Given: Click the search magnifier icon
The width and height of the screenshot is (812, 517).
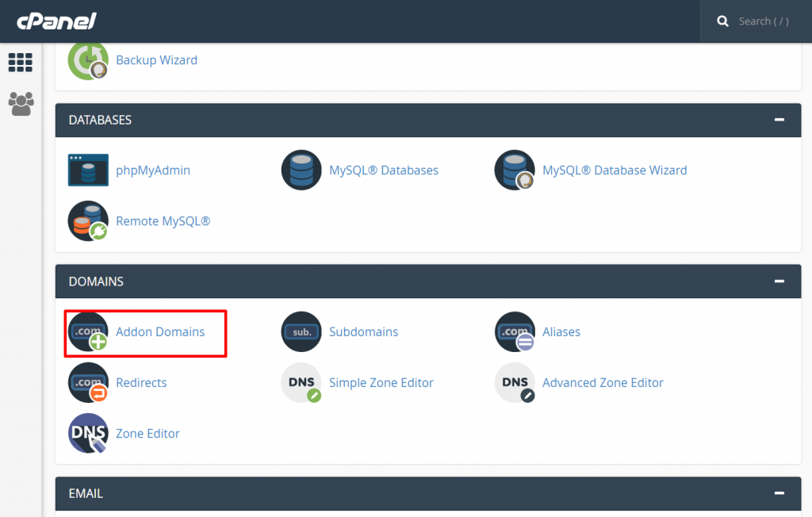Looking at the screenshot, I should coord(722,21).
